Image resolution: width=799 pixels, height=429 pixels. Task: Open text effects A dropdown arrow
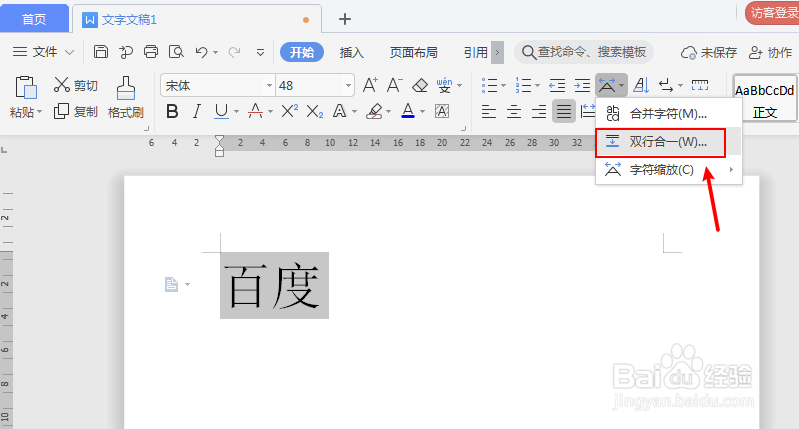point(355,112)
